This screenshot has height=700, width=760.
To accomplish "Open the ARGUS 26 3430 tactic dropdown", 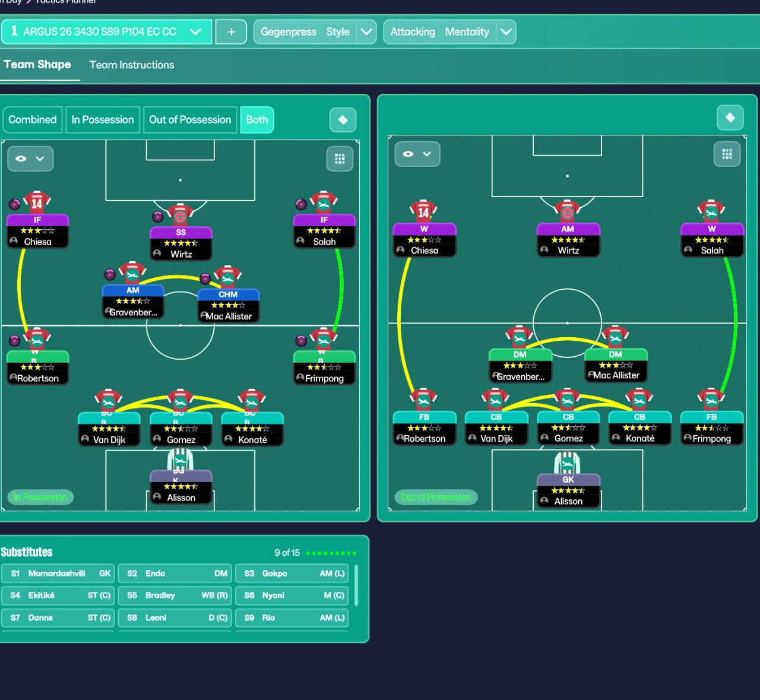I will (x=106, y=32).
